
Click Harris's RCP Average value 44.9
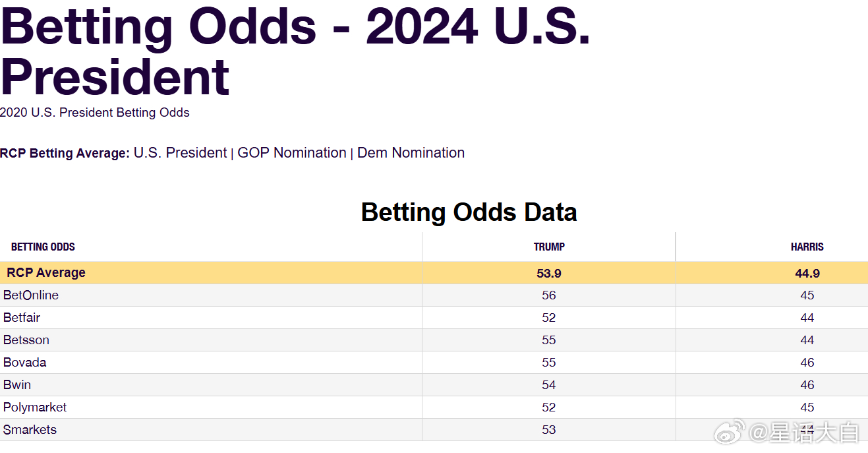(807, 274)
